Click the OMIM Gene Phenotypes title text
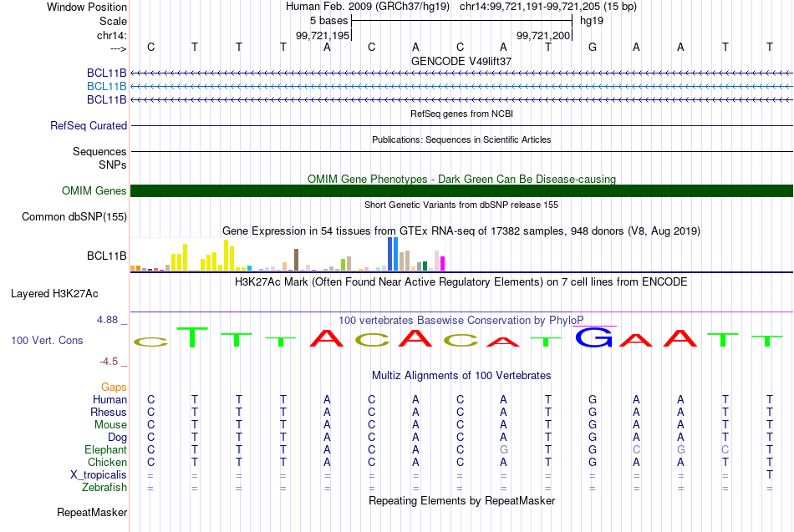 coord(461,180)
